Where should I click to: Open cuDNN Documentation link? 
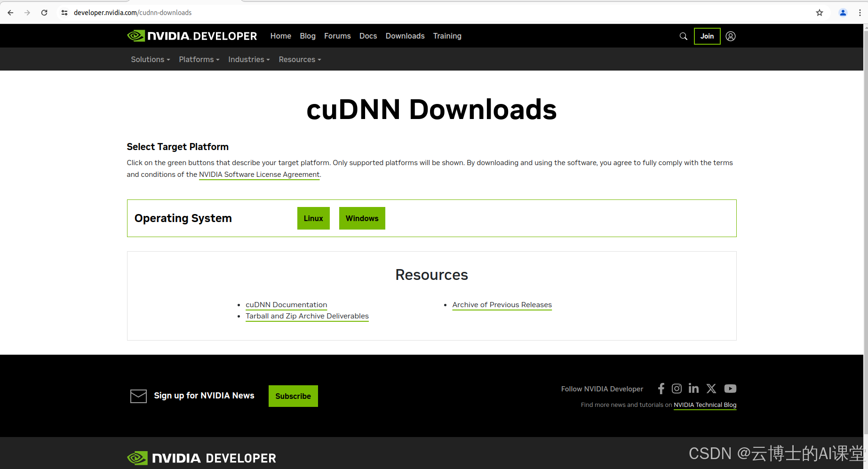[286, 305]
